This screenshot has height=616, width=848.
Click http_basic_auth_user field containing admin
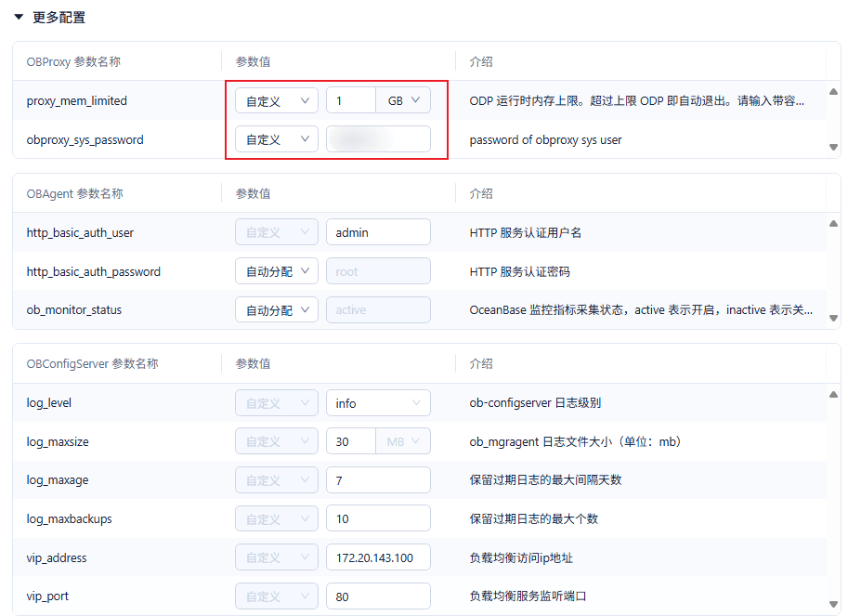[x=378, y=232]
